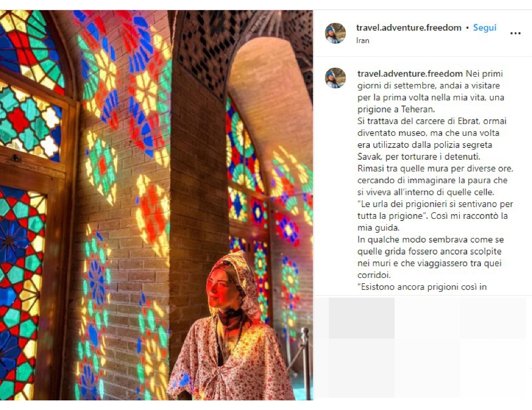Open the three-dot more options menu
The width and height of the screenshot is (532, 410).
(515, 34)
